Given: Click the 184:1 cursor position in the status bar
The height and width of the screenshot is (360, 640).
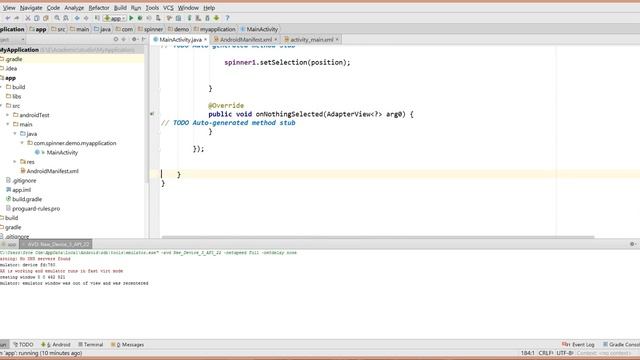Looking at the screenshot, I should (x=527, y=353).
